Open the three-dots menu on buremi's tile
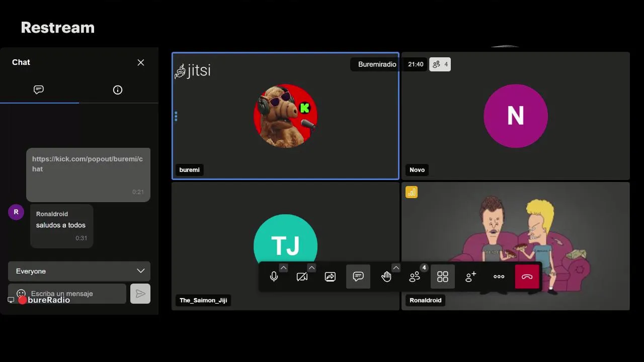Image resolution: width=644 pixels, height=362 pixels. 176,116
